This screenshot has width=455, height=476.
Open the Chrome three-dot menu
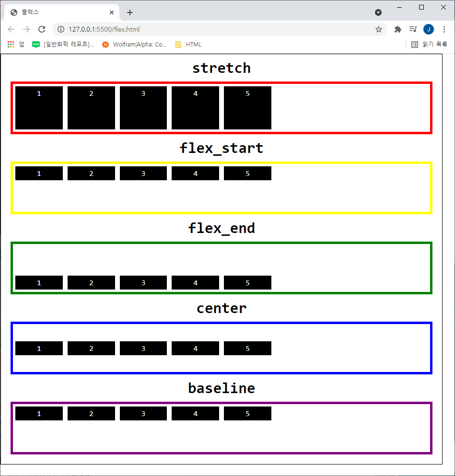click(x=444, y=29)
